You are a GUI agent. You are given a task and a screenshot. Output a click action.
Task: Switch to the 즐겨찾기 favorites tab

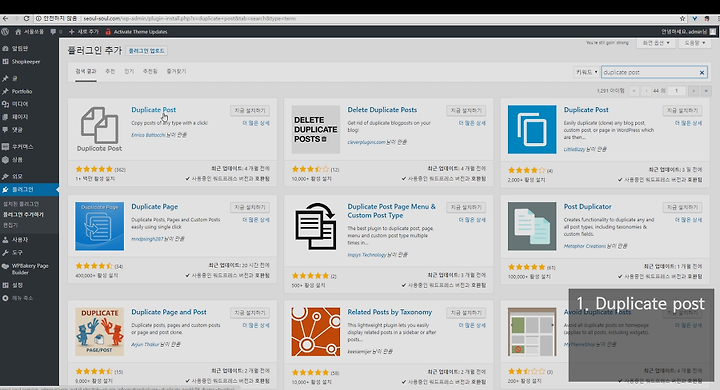tap(176, 72)
